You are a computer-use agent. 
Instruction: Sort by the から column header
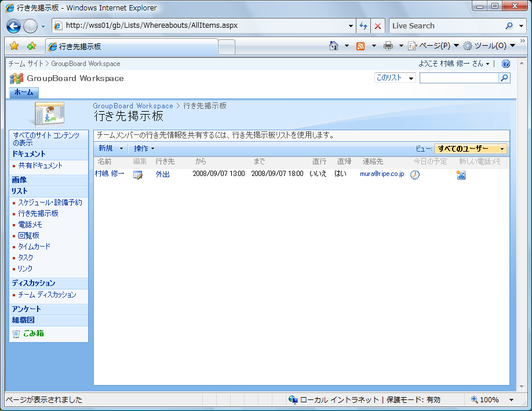pos(201,162)
